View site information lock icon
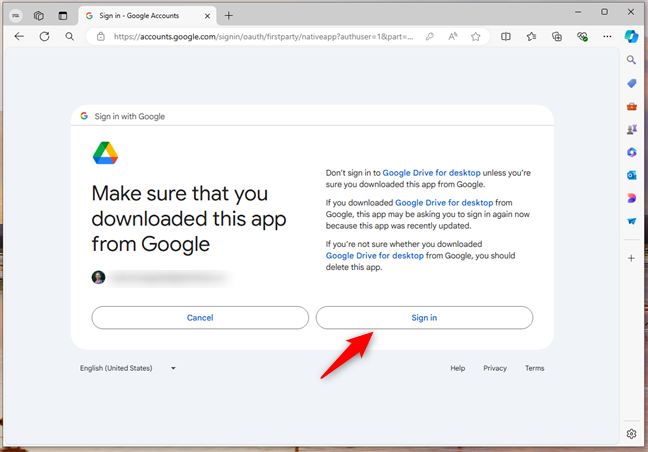 [100, 36]
